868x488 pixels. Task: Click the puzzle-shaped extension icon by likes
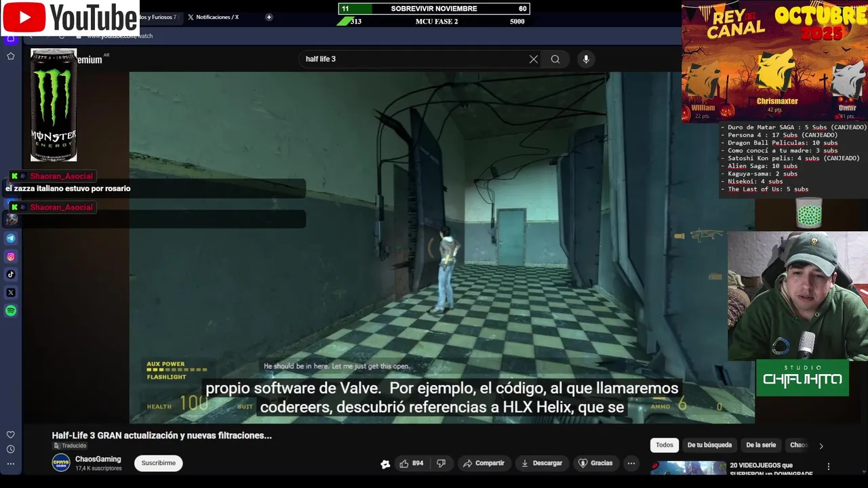pos(385,464)
